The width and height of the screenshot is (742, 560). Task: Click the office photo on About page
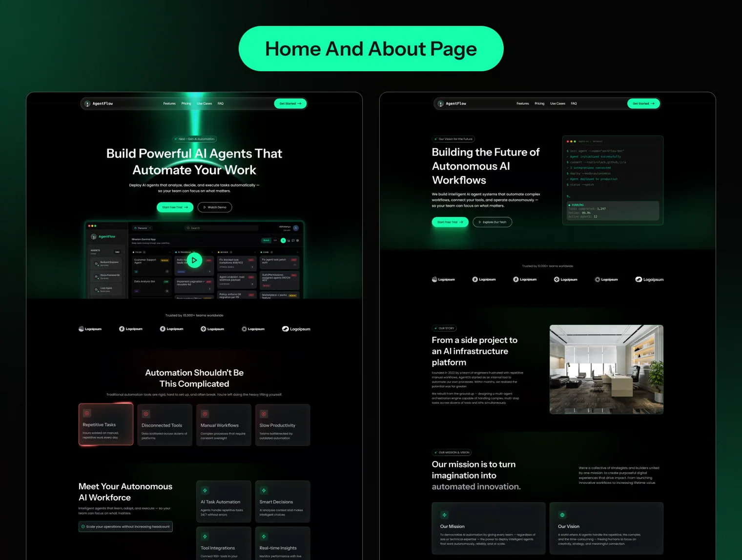pos(606,369)
